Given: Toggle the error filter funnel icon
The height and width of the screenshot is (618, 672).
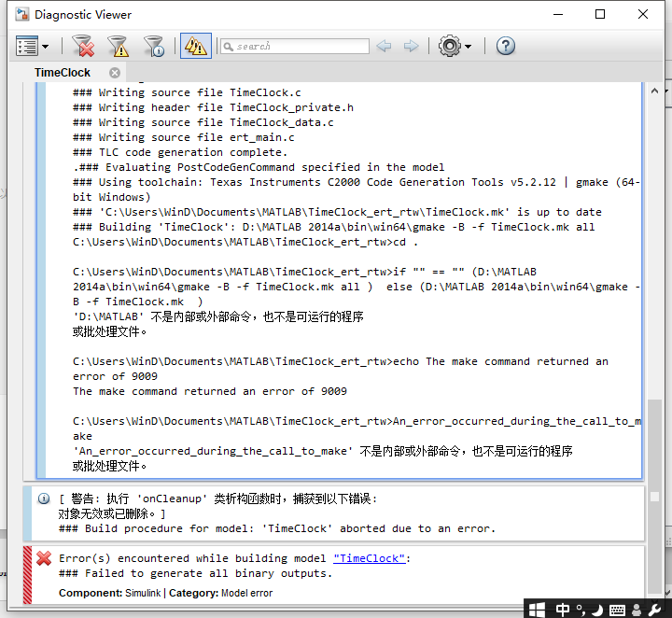Looking at the screenshot, I should [84, 46].
